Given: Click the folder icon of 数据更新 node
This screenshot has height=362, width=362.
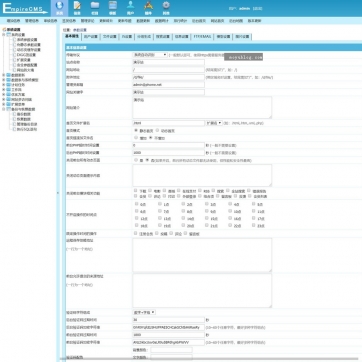Looking at the screenshot, I should 9,75.
